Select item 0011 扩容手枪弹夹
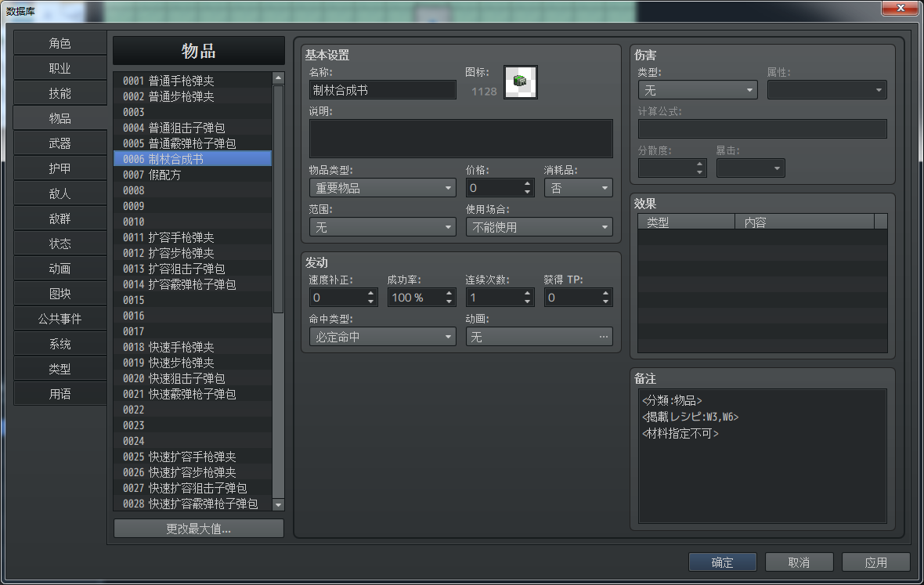The width and height of the screenshot is (924, 585). (x=193, y=237)
